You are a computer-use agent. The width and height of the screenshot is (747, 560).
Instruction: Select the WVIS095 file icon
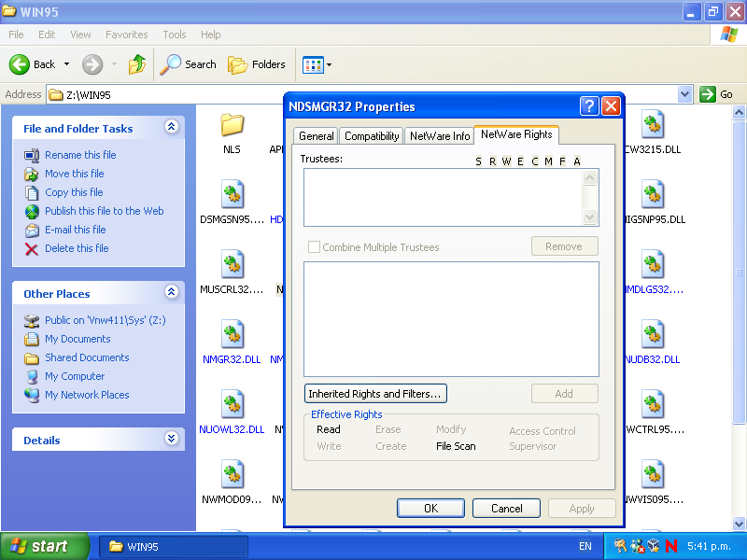coord(653,474)
